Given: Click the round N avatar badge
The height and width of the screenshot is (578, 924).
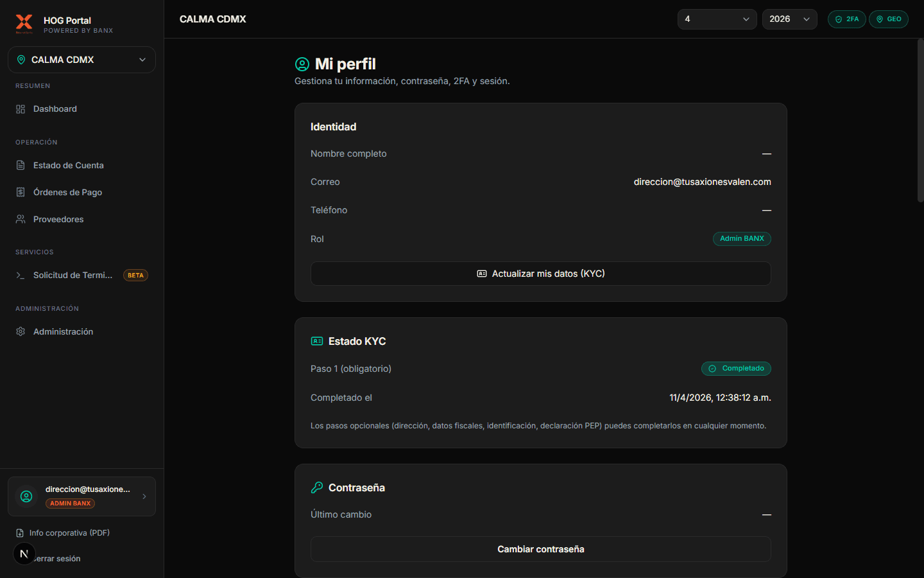Looking at the screenshot, I should [24, 554].
